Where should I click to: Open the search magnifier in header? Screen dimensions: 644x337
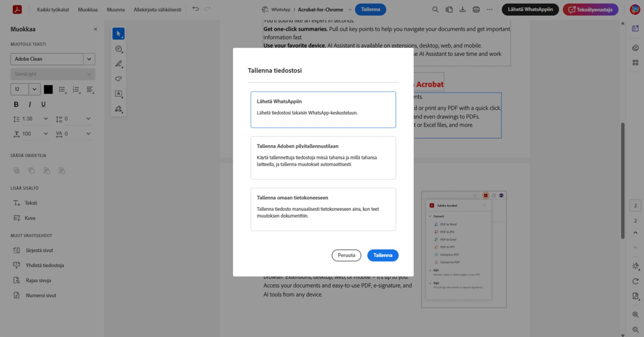coord(435,9)
